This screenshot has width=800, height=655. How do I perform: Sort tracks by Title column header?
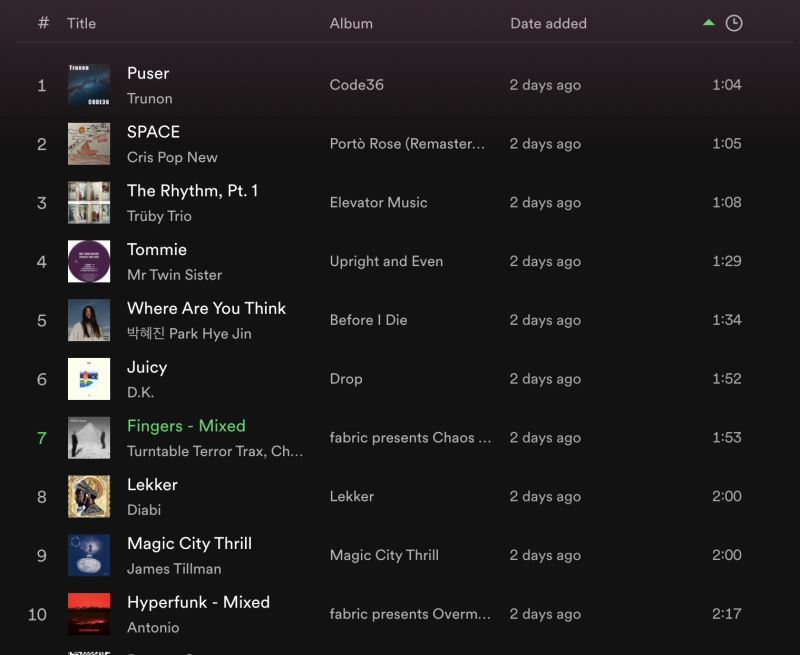pyautogui.click(x=81, y=23)
